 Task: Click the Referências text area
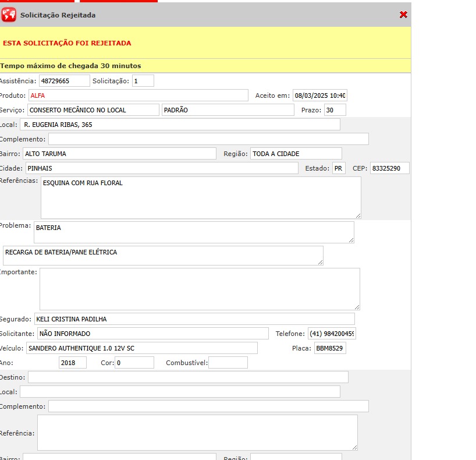click(x=201, y=198)
